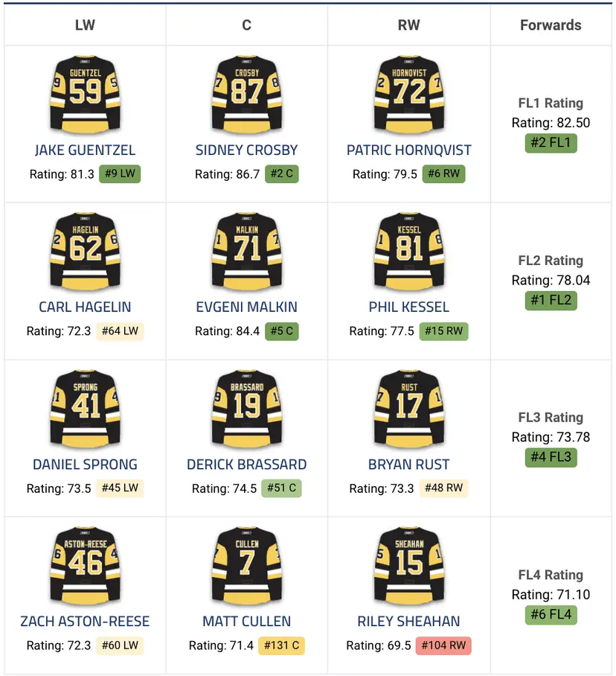Click the #1 FL2 rank badge
Viewport: 616px width, 676px height.
click(x=551, y=300)
